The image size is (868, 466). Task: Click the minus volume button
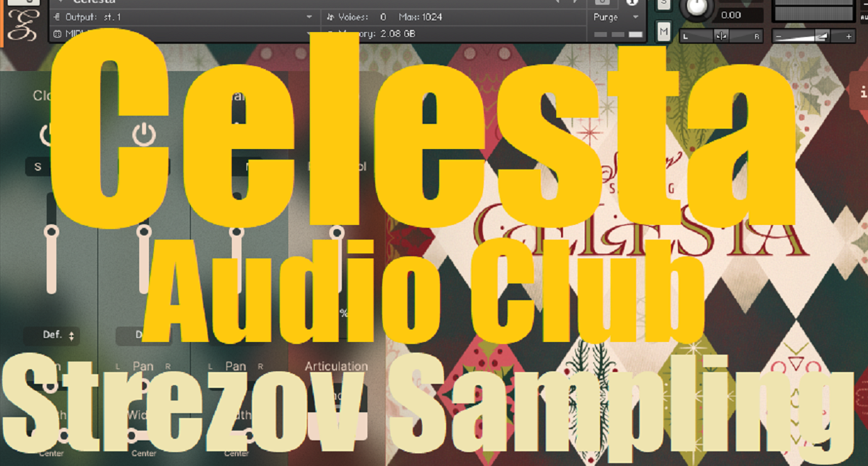779,36
